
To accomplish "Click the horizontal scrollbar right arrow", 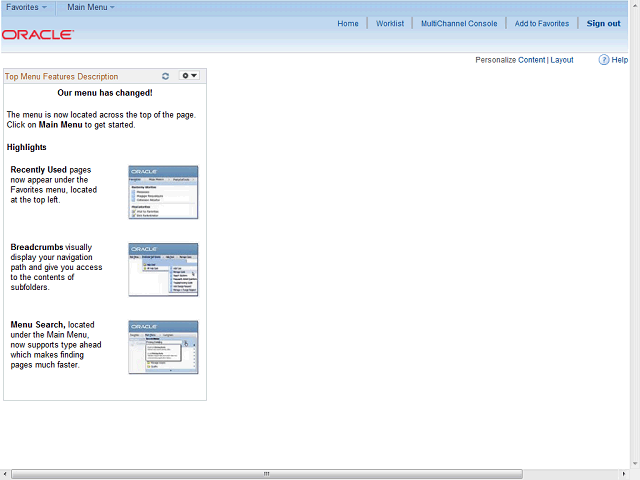I will point(624,474).
